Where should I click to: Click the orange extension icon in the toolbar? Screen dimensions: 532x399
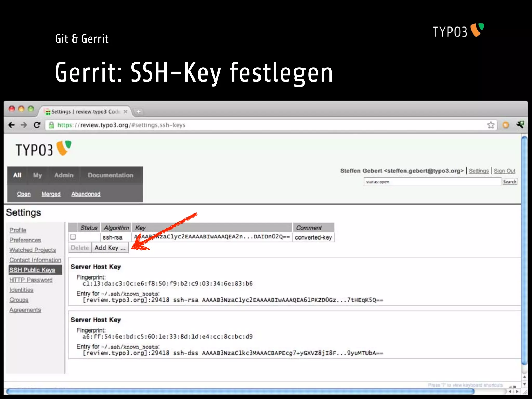coord(506,125)
